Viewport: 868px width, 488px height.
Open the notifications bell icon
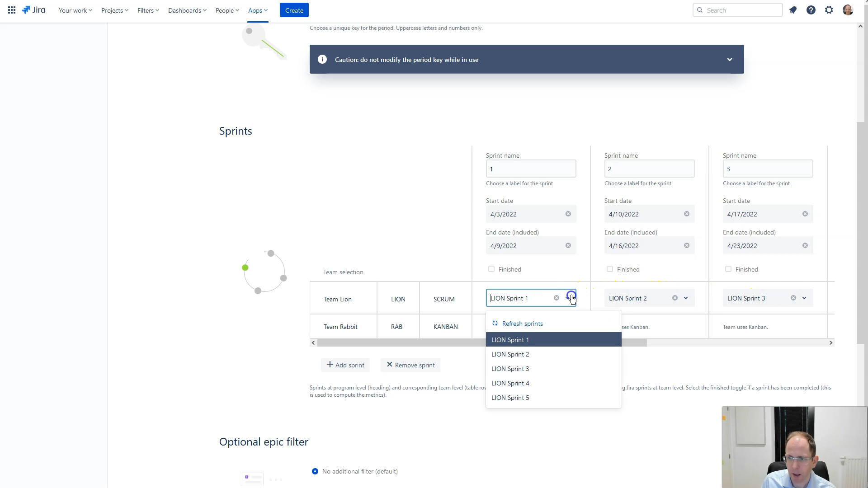pyautogui.click(x=793, y=10)
